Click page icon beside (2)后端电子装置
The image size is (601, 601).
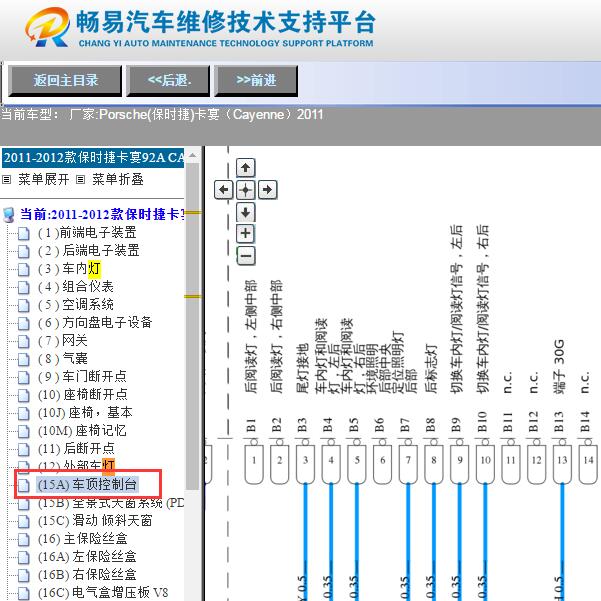[23, 251]
